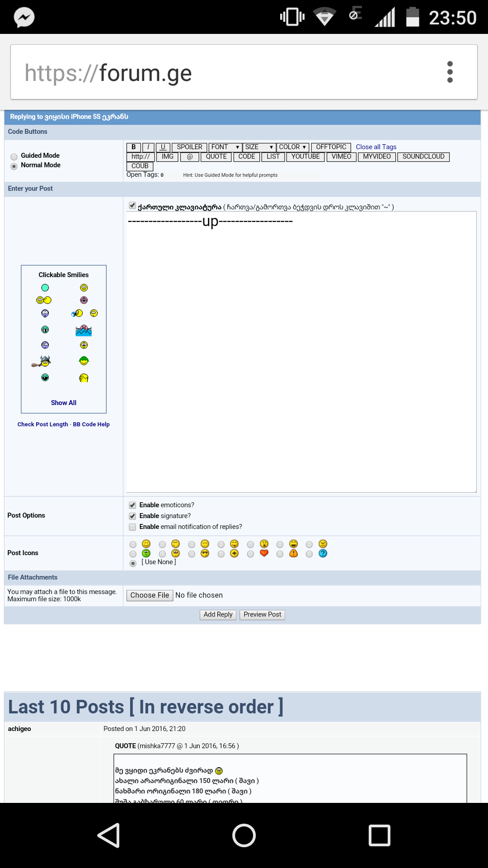The image size is (488, 868).
Task: Open the SIZE dropdown
Action: (x=259, y=147)
